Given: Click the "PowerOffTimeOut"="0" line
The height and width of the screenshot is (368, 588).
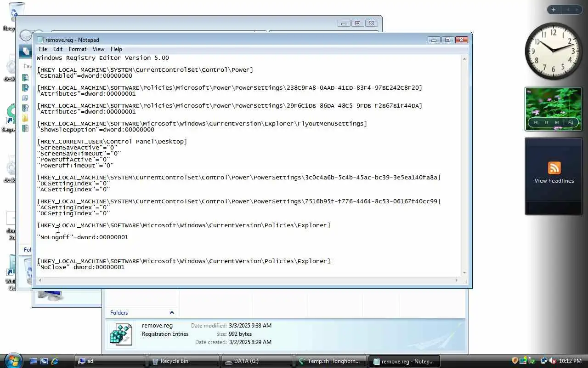Looking at the screenshot, I should tap(75, 166).
